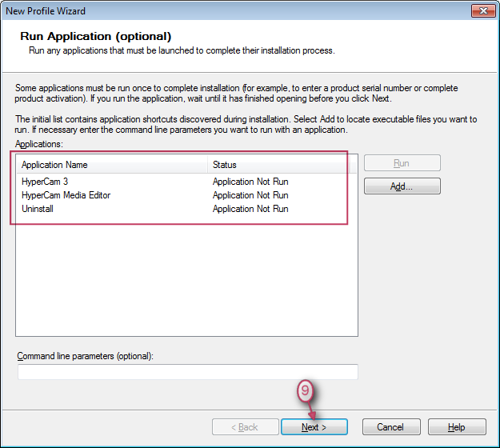Select the HyperCam Media Editor row
This screenshot has height=448, width=500.
pos(186,195)
